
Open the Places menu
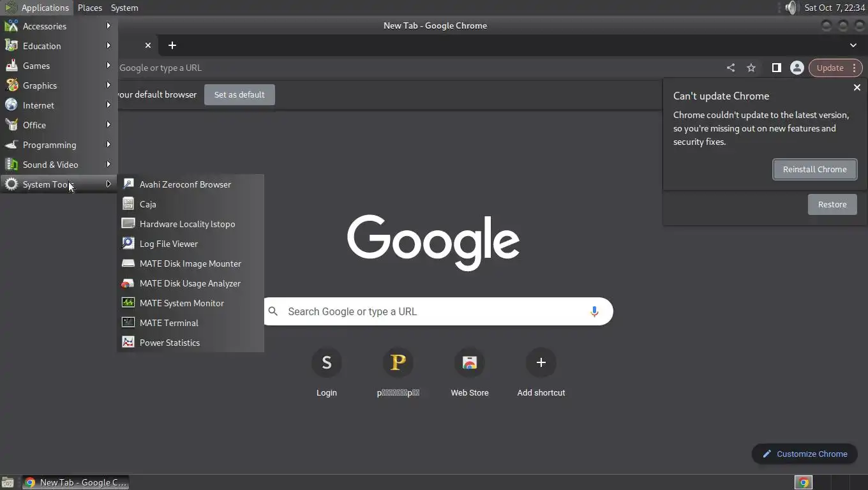(x=90, y=8)
